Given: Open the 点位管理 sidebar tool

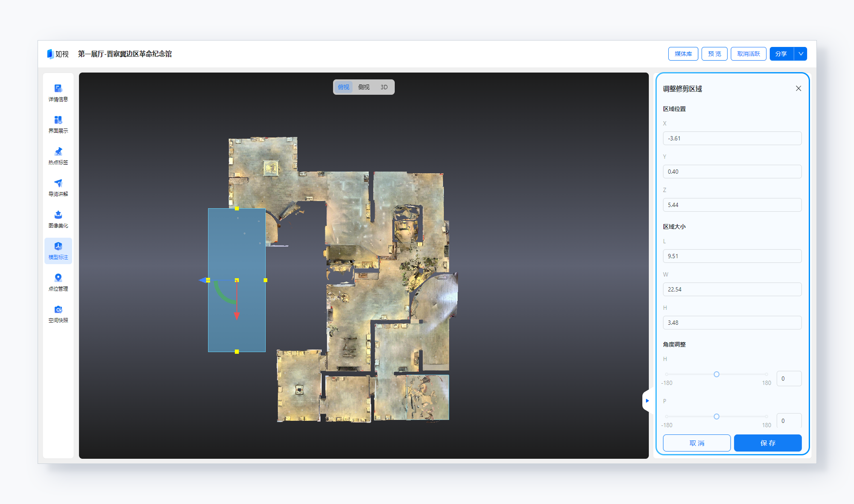Looking at the screenshot, I should pyautogui.click(x=58, y=283).
